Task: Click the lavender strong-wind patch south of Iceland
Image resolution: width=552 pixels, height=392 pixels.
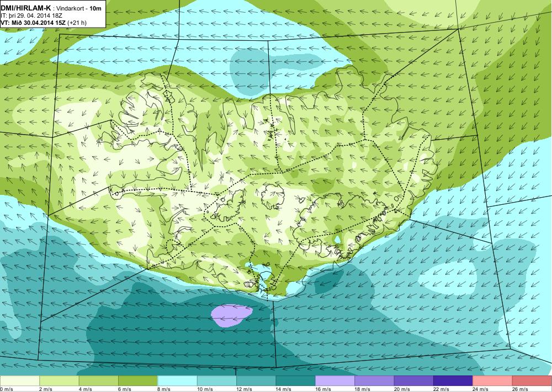Action: point(232,316)
